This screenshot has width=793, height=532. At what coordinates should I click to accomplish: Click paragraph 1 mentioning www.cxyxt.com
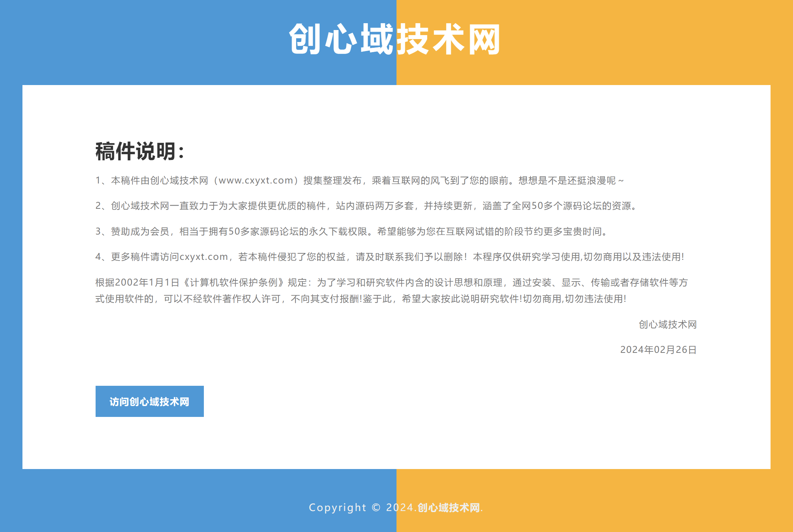360,180
